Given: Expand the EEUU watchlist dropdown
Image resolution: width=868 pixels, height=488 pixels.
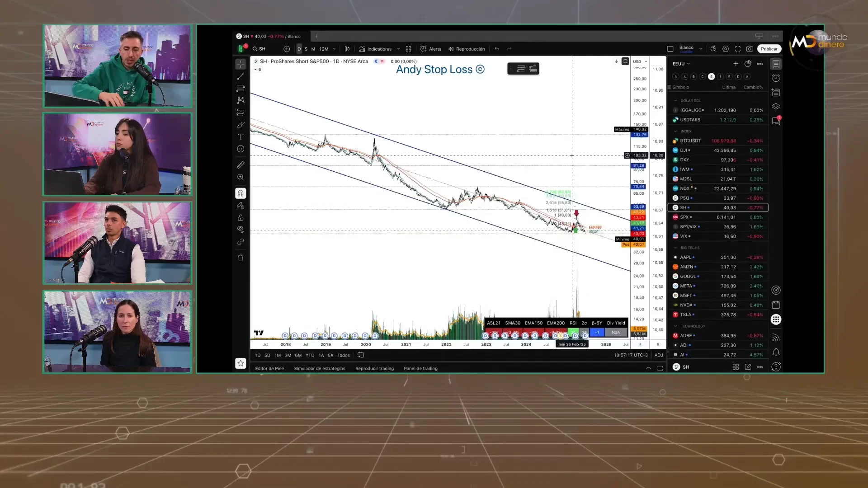Looking at the screenshot, I should coord(681,64).
